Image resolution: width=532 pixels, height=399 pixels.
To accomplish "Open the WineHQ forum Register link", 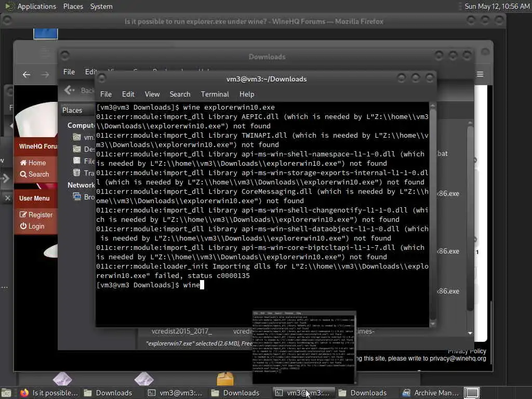I will coord(41,215).
